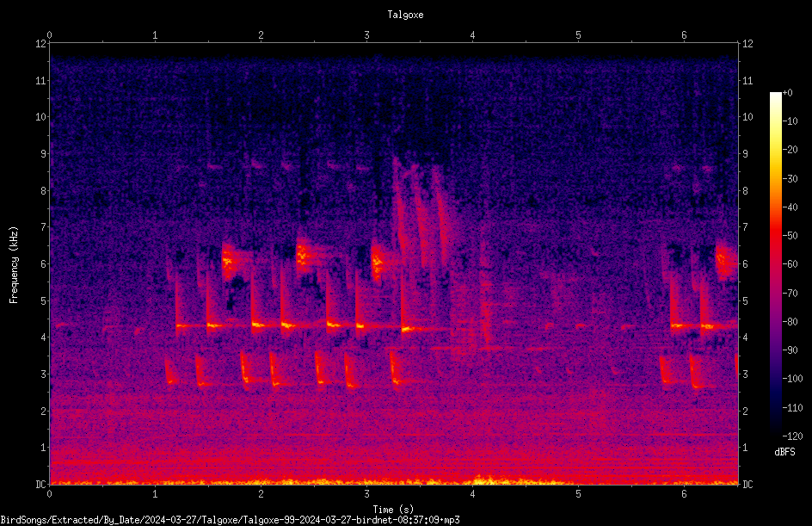Click the 5 second tick on top axis

coord(578,40)
